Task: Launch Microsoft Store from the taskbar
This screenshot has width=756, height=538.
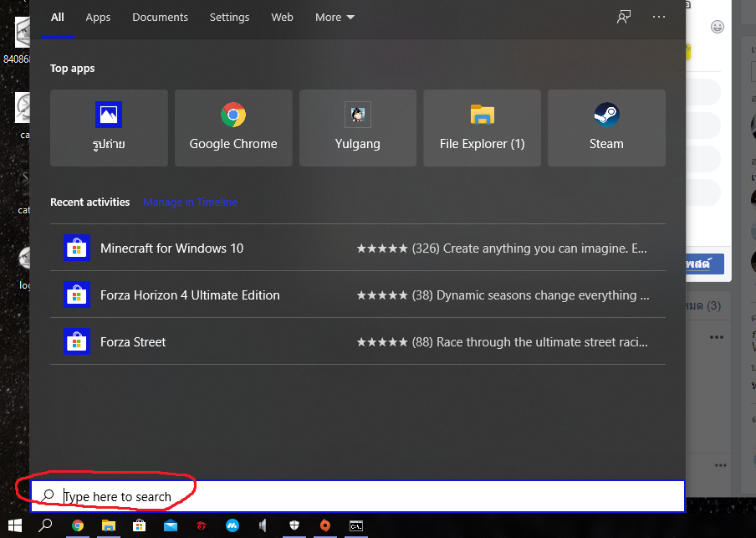Action: point(140,525)
